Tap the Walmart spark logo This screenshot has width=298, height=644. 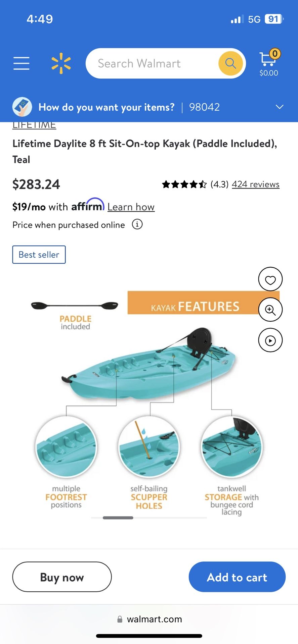pos(60,63)
